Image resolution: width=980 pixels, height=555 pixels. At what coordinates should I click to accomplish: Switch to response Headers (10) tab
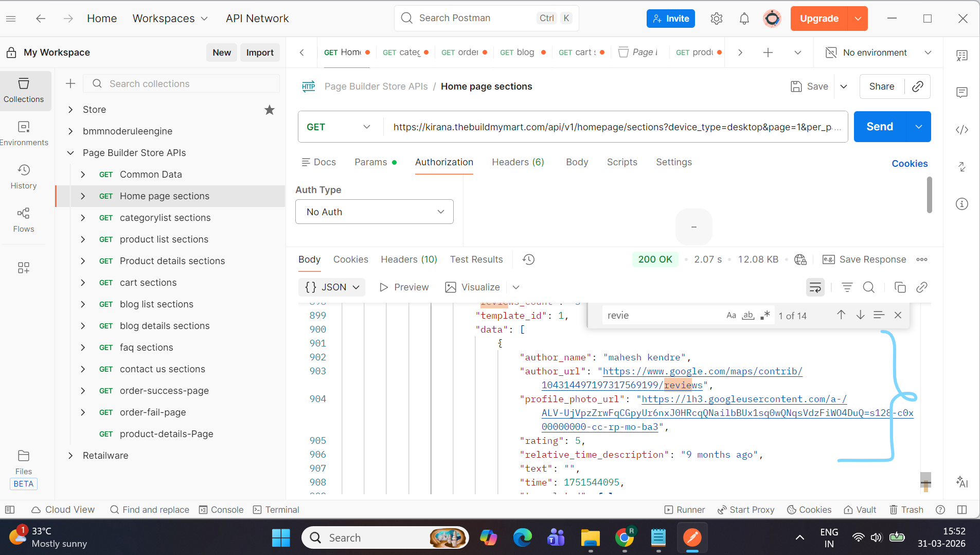[x=409, y=259]
